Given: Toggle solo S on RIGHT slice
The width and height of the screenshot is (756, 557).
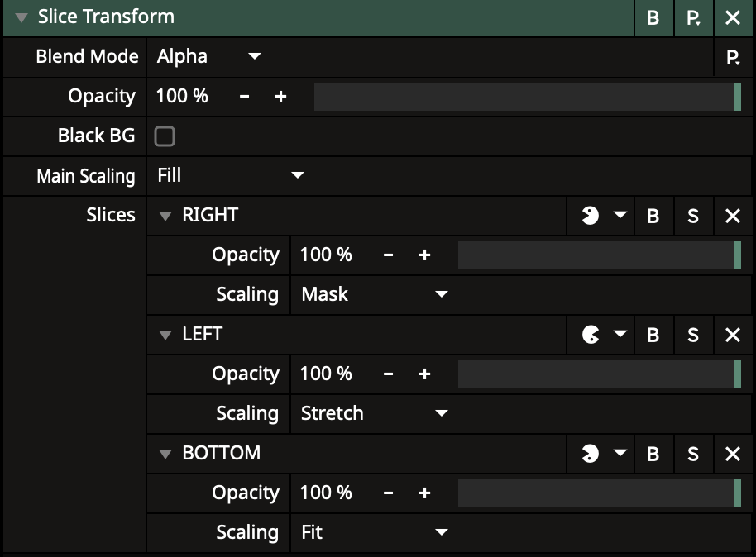Looking at the screenshot, I should (x=693, y=216).
